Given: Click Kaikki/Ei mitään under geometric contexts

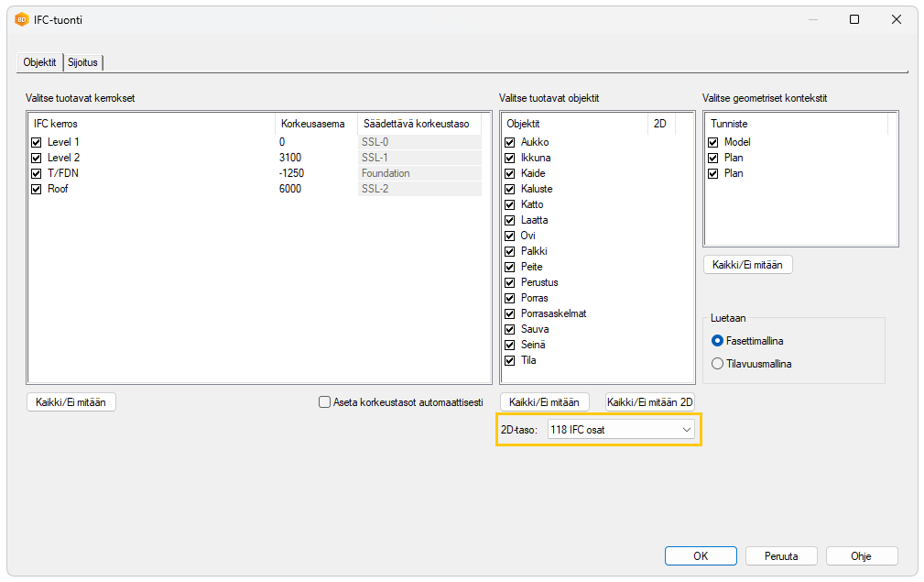Looking at the screenshot, I should click(748, 265).
